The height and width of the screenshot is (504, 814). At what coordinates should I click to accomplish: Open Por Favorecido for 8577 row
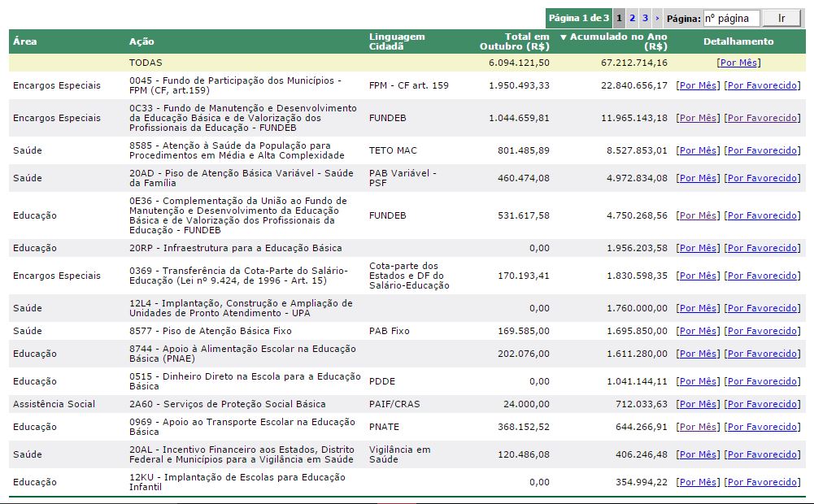(762, 331)
